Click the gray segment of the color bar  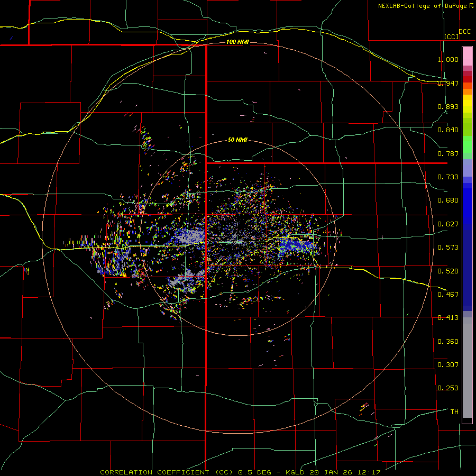tap(467, 368)
